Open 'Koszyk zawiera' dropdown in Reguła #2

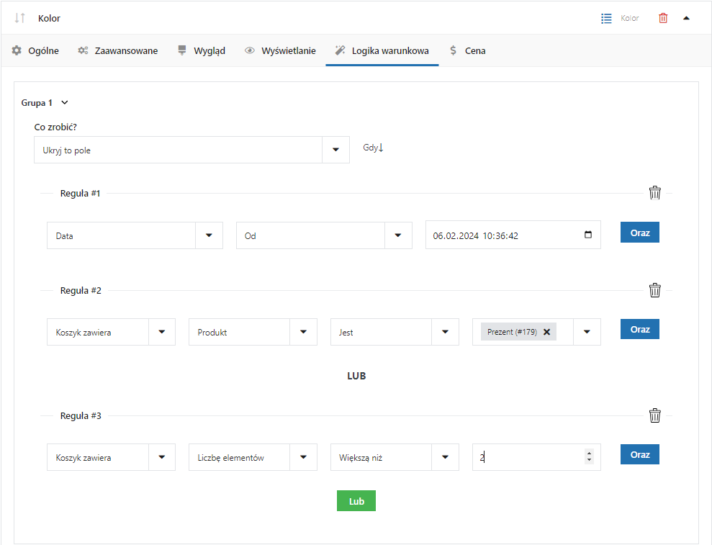tap(111, 332)
